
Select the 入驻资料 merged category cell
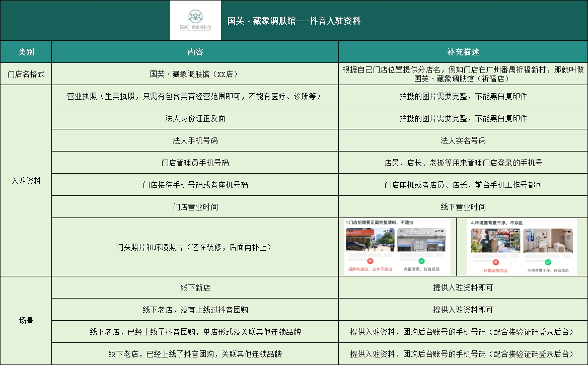[x=26, y=181]
